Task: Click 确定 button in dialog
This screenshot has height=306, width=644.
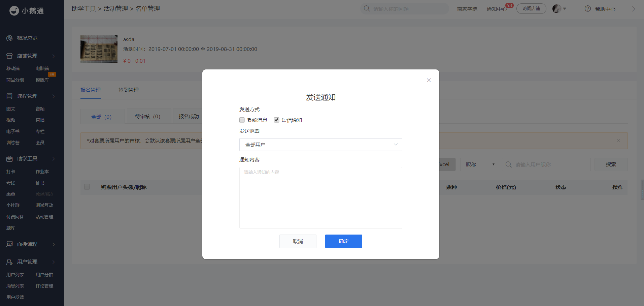Action: 344,241
